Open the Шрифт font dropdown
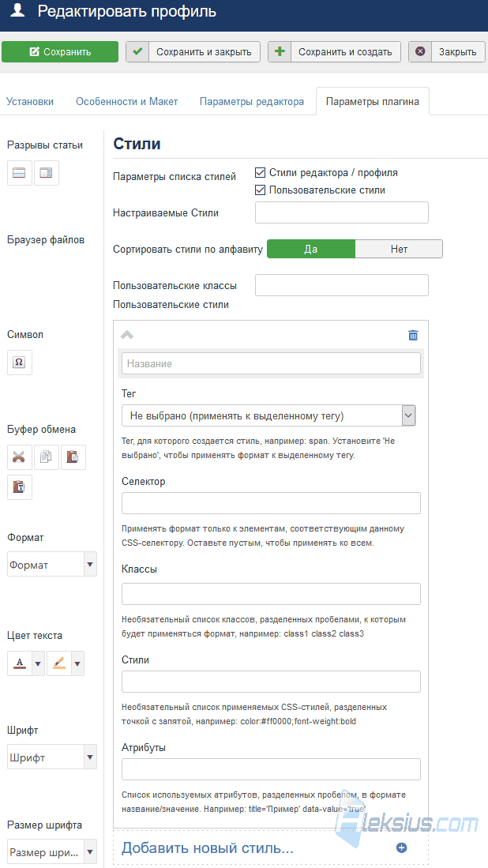488x868 pixels. tap(52, 757)
